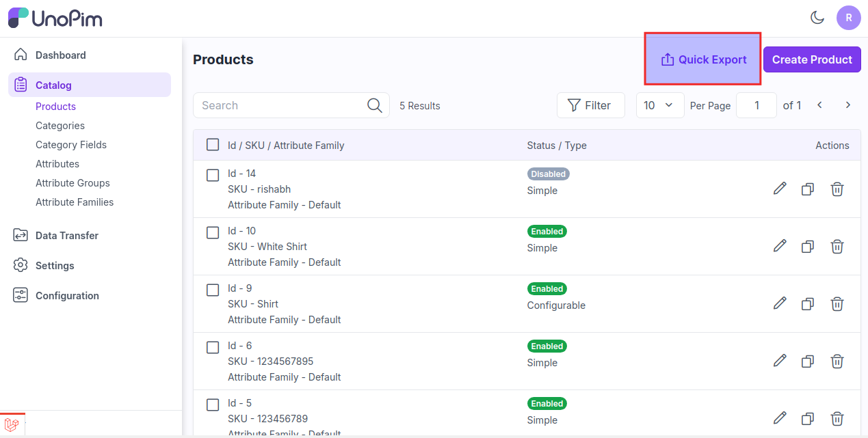Check the select-all checkbox in table header
Image resolution: width=868 pixels, height=438 pixels.
point(213,145)
